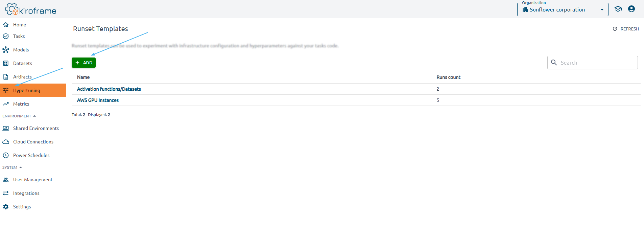Click the magnifier icon in Search
644x250 pixels.
point(554,63)
